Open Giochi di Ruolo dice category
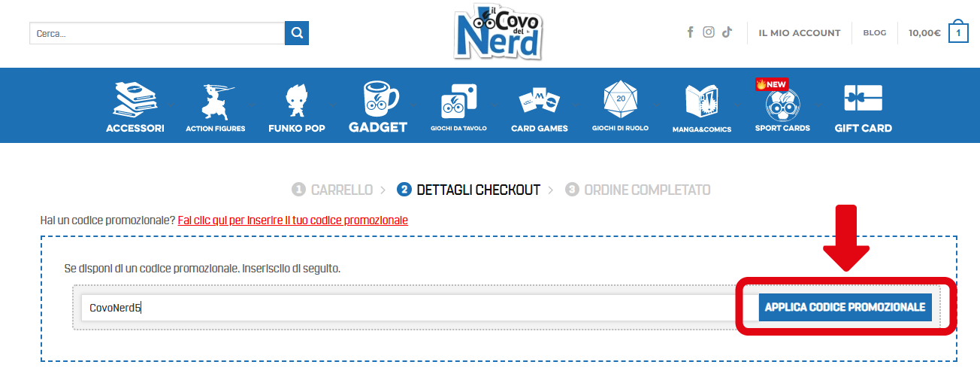Viewport: 980px width, 383px height. (x=620, y=107)
